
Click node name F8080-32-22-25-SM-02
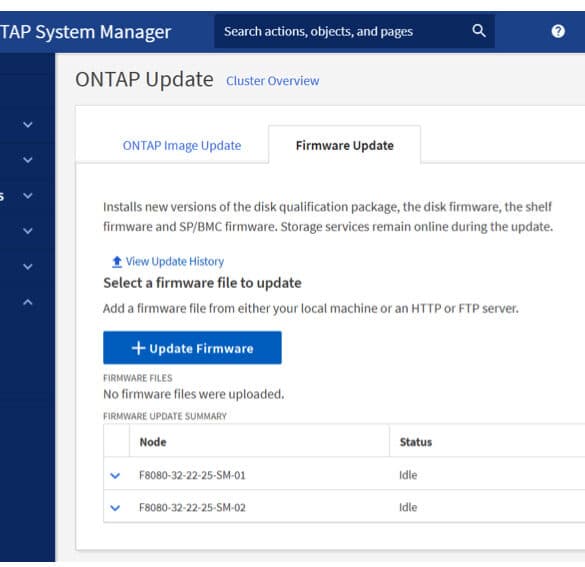(x=192, y=508)
